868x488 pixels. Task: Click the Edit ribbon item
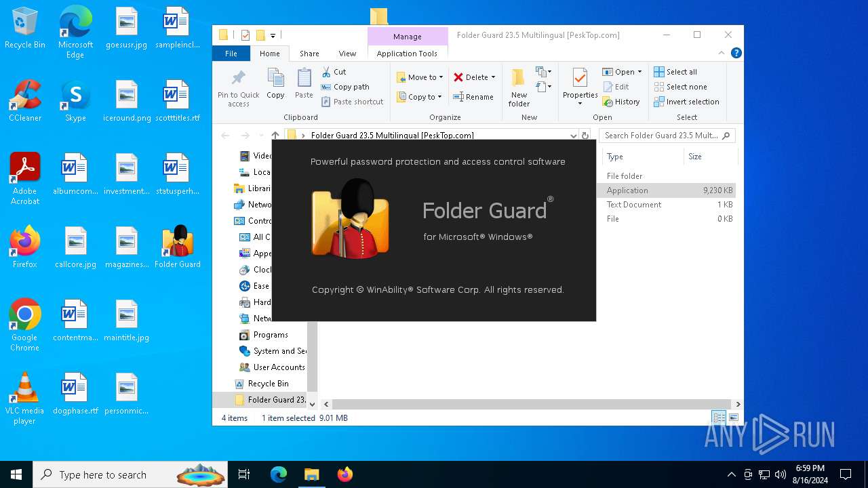pyautogui.click(x=615, y=87)
